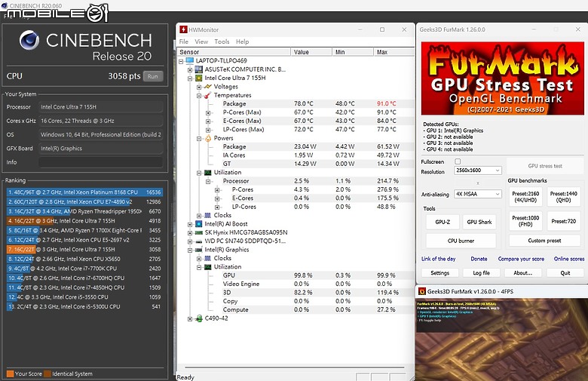Sort by the Sensor column header

pos(234,52)
